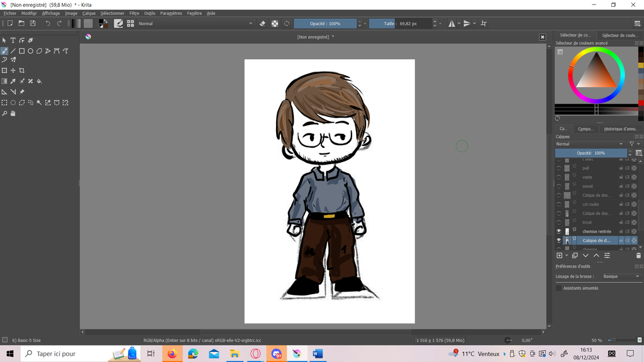Image resolution: width=644 pixels, height=362 pixels.
Task: Open Firefox from the Windows taskbar
Action: click(x=172, y=354)
